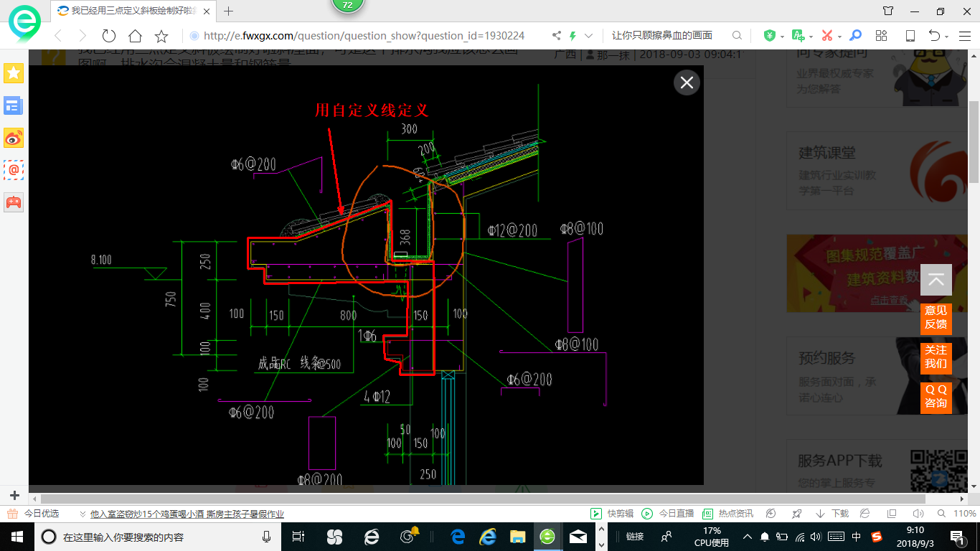Open the QQ咨询 consultation button

tap(936, 397)
